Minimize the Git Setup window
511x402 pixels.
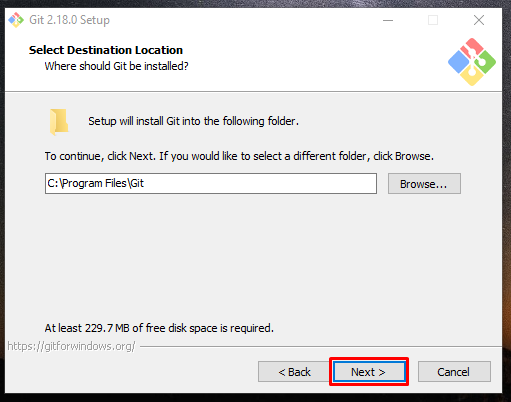point(388,20)
